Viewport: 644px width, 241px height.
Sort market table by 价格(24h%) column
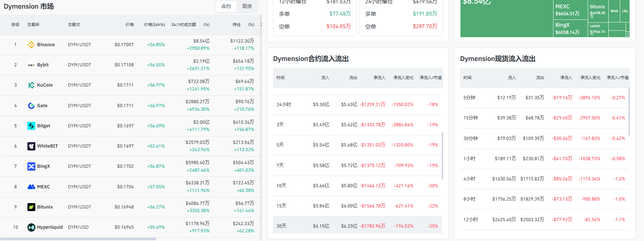(x=154, y=25)
